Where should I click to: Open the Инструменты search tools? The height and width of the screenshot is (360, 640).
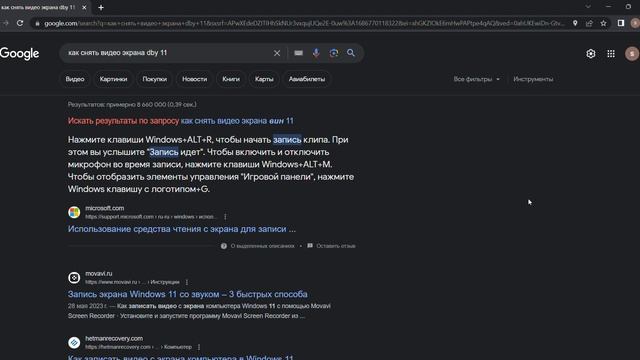tap(533, 79)
